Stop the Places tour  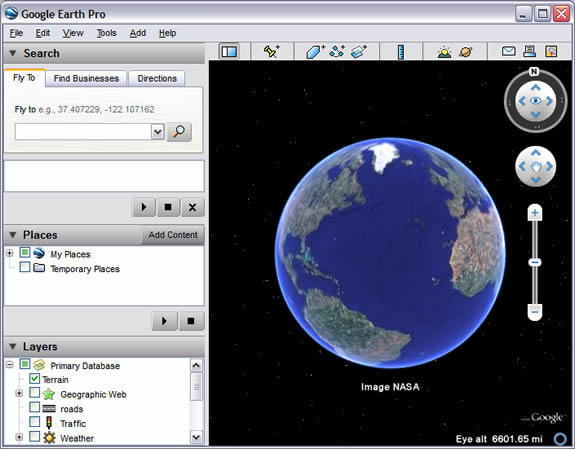[191, 321]
